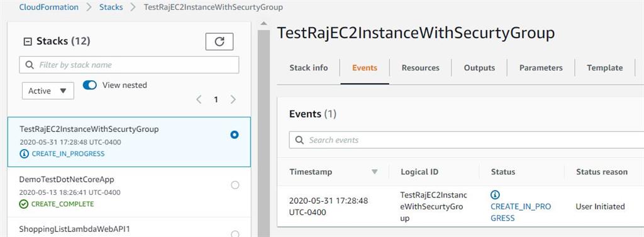644x237 pixels.
Task: Open the Outputs tab
Action: point(479,68)
